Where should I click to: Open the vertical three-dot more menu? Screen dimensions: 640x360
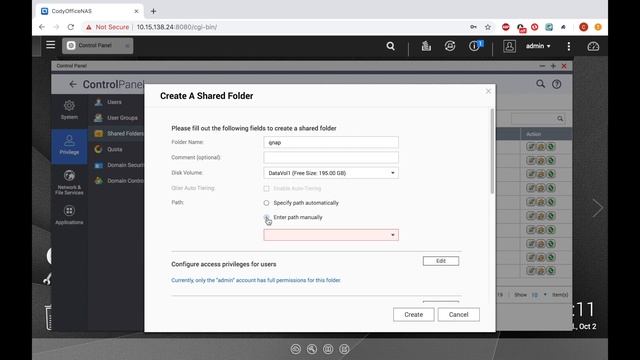click(569, 46)
